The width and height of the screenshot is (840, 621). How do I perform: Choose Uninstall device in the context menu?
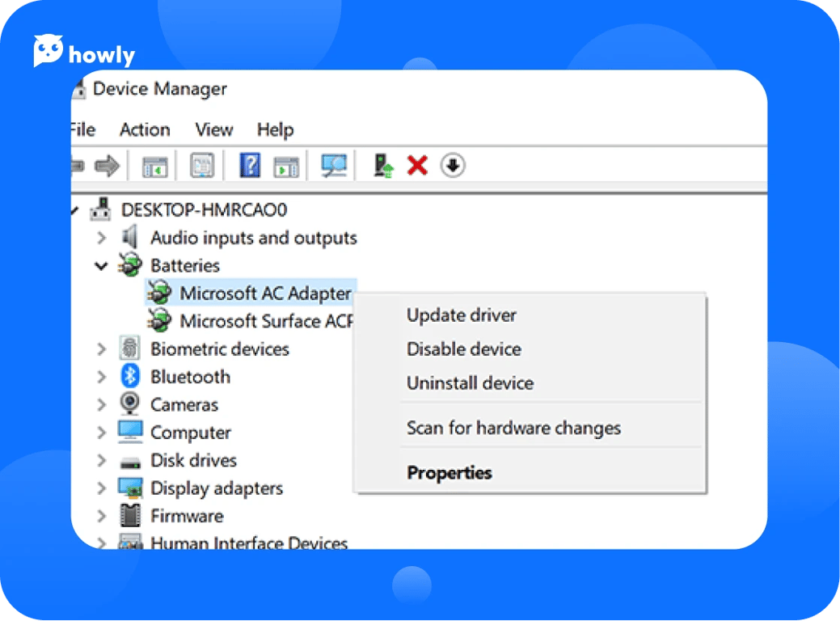click(470, 383)
